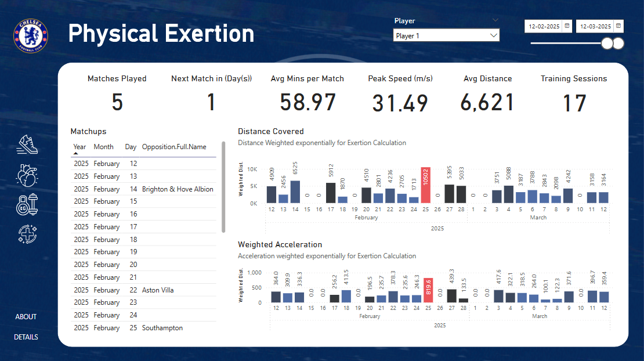Click the Month column header in Matchups
The image size is (644, 361).
(x=103, y=147)
